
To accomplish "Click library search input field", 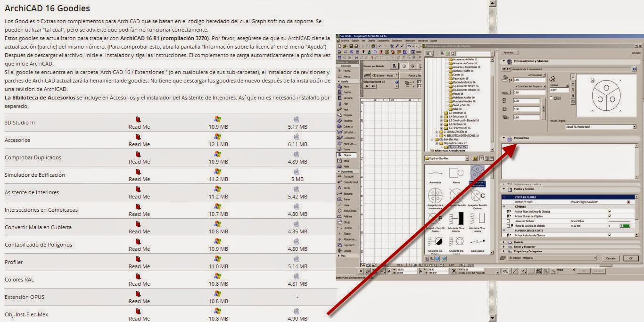I will click(x=473, y=54).
